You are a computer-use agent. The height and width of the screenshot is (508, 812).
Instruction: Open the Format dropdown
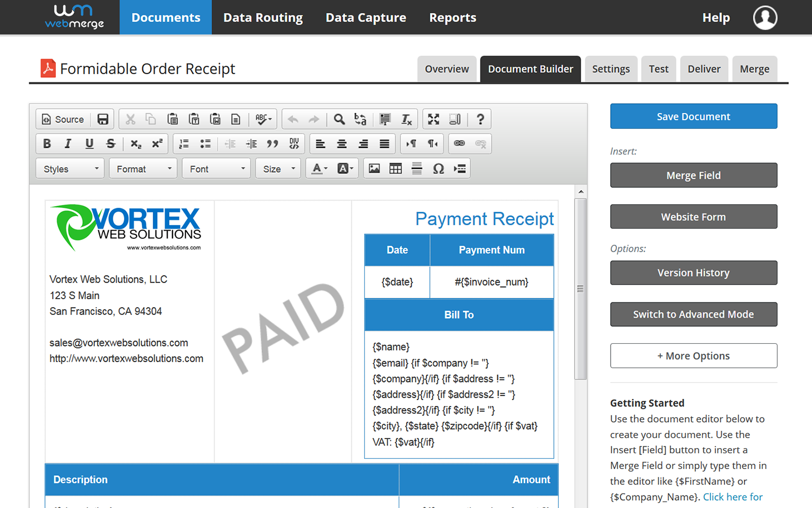143,169
